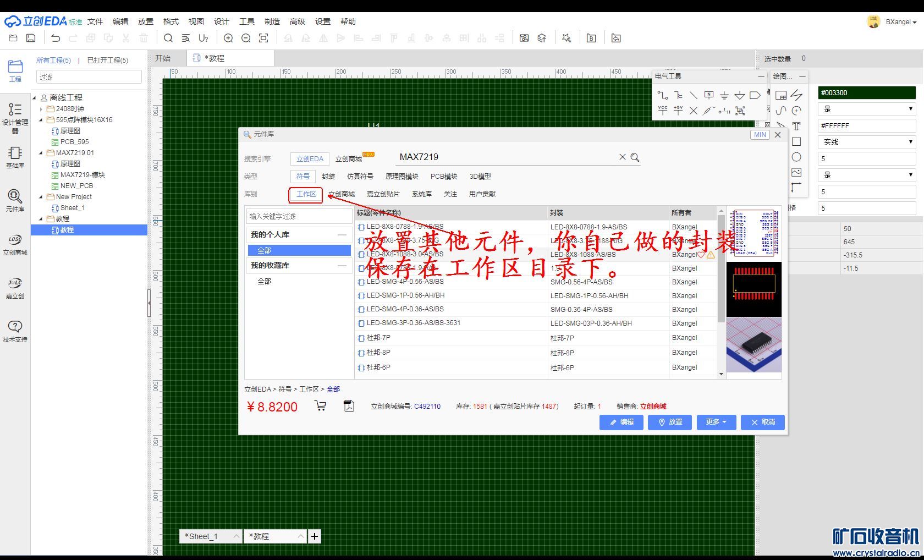
Task: Click the Zoom Out magnifier icon
Action: click(x=246, y=38)
